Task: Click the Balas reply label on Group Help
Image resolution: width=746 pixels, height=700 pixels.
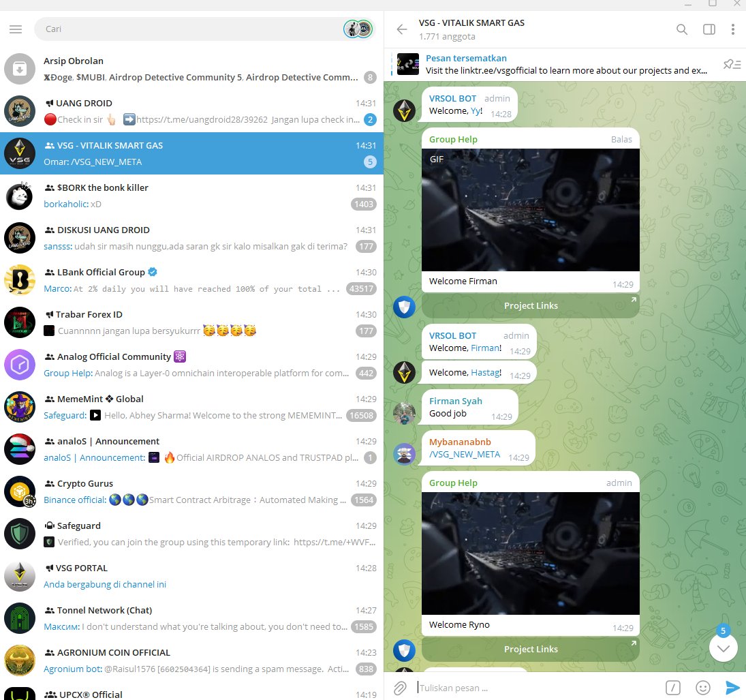Action: [x=621, y=140]
